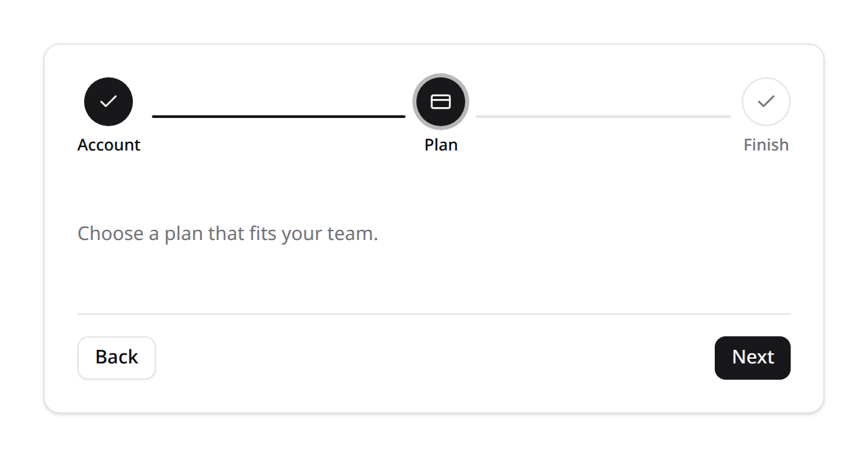Image resolution: width=868 pixels, height=457 pixels.
Task: Proceed using the Next button
Action: (x=753, y=358)
